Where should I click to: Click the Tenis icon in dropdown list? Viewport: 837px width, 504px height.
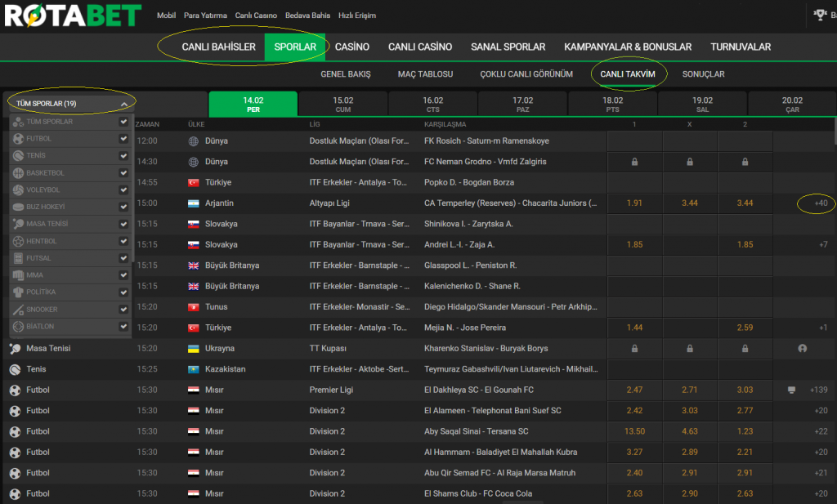pos(18,156)
